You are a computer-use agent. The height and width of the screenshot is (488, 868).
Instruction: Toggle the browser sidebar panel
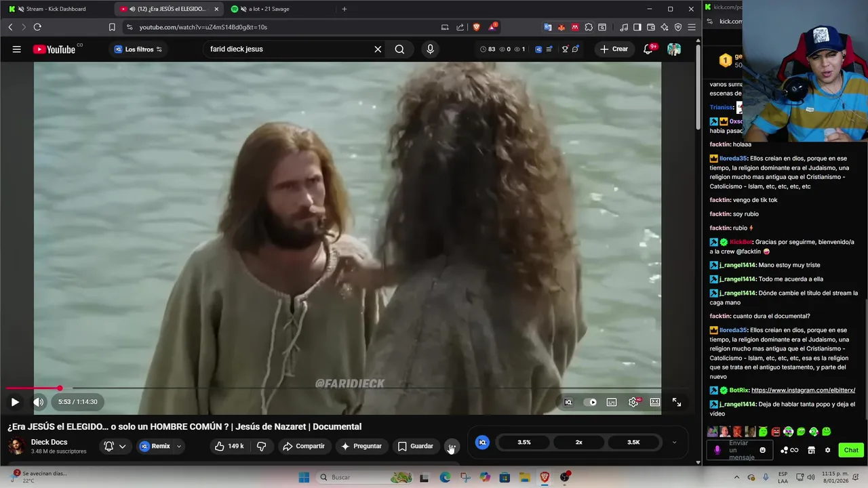[x=637, y=27]
